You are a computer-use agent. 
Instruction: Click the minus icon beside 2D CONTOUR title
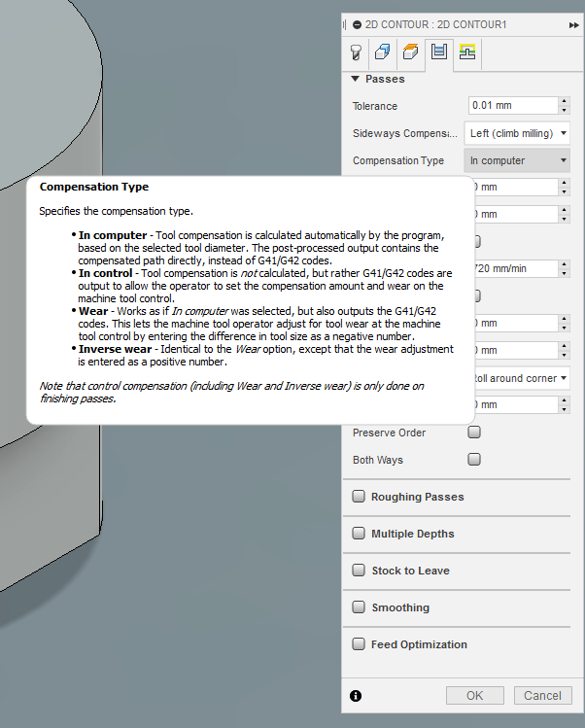(x=357, y=24)
